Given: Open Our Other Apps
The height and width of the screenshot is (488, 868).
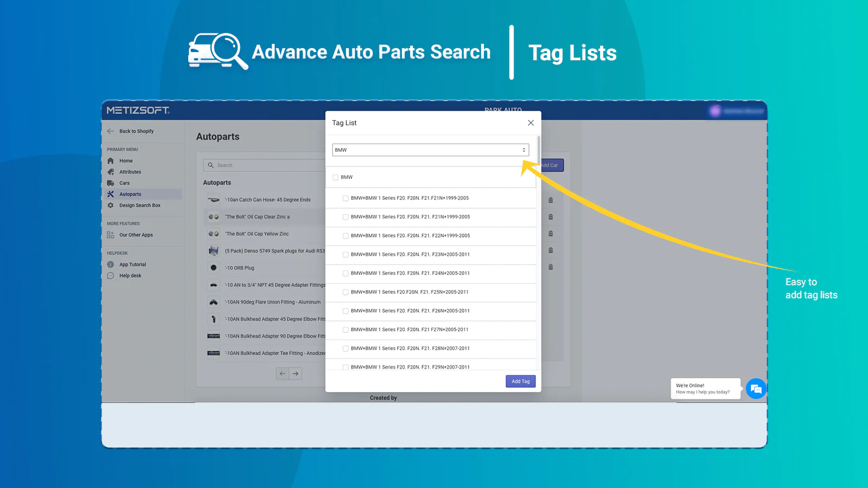Looking at the screenshot, I should (136, 235).
